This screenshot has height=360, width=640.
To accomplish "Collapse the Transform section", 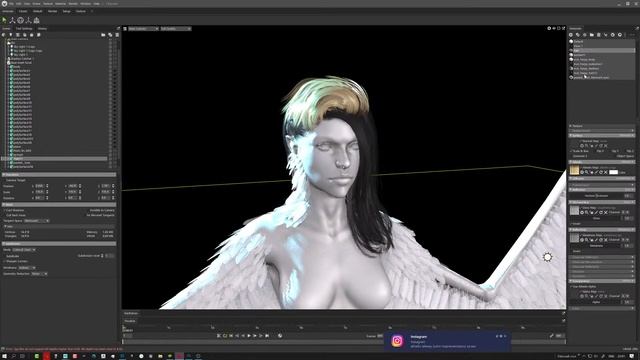I will [x=59, y=174].
